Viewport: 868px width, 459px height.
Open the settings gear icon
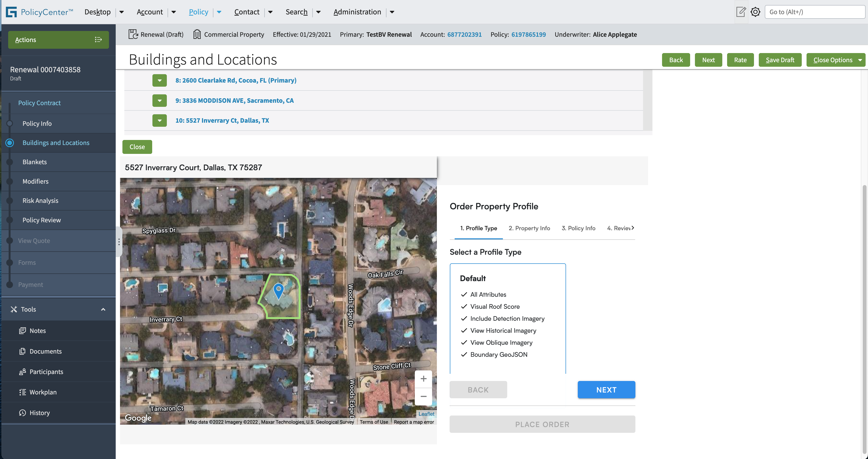pos(755,12)
